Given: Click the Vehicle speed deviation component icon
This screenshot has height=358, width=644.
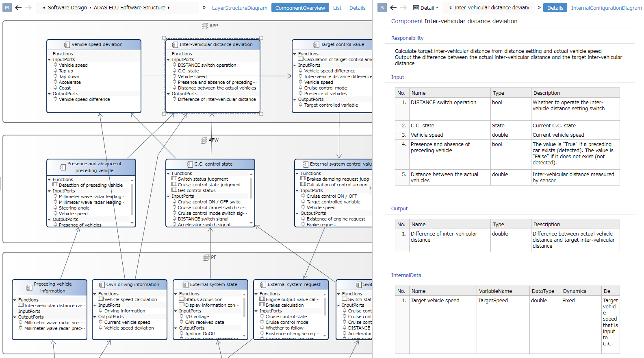Looking at the screenshot, I should [67, 45].
